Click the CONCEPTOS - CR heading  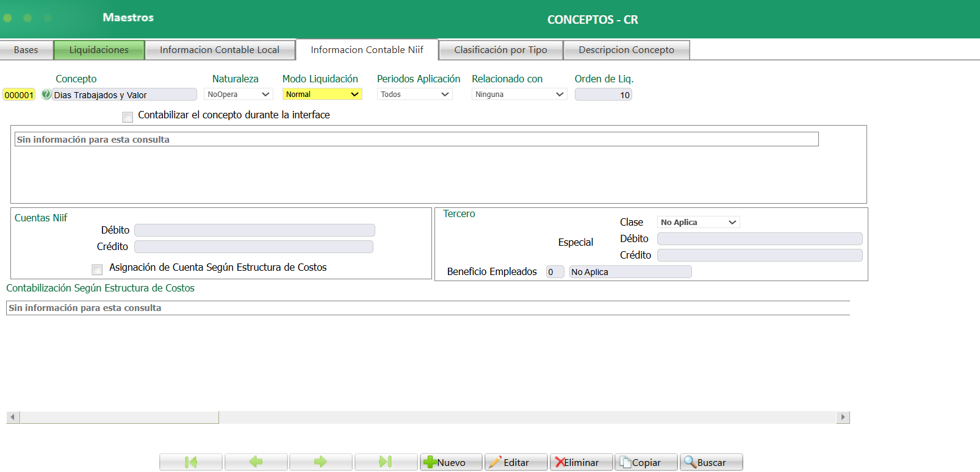point(593,20)
